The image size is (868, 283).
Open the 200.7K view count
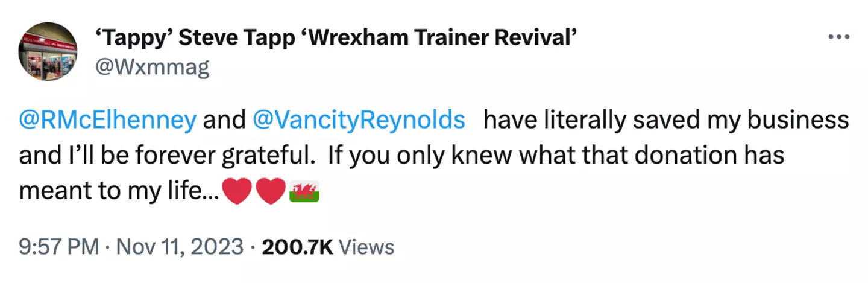point(297,247)
